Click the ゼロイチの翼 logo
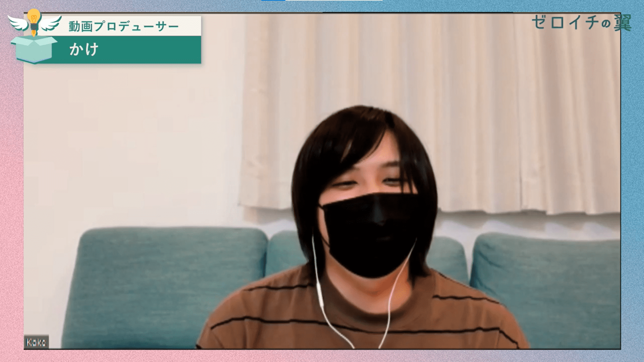The image size is (644, 362). pyautogui.click(x=581, y=23)
